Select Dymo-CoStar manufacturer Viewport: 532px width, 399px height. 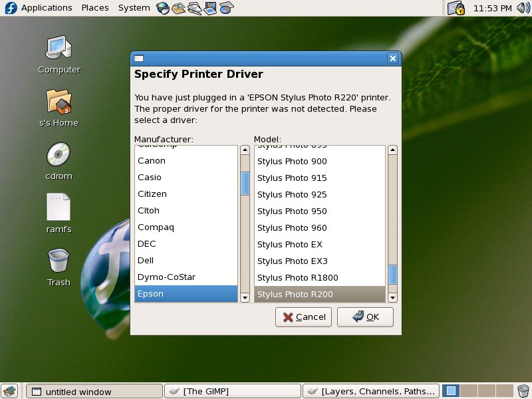click(186, 277)
